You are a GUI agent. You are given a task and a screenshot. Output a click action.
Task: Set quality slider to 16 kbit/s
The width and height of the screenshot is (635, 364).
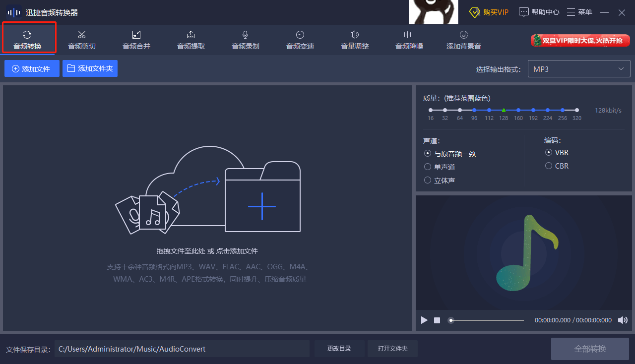pos(431,110)
